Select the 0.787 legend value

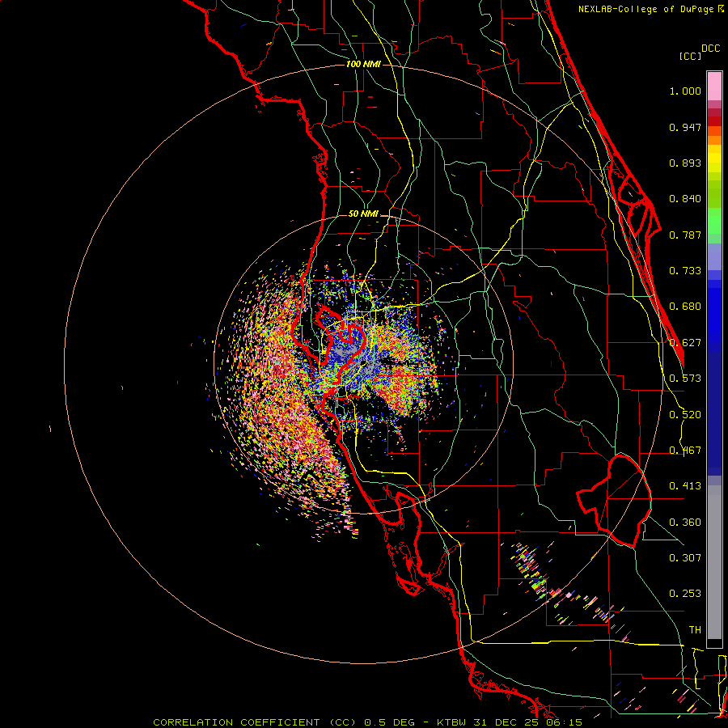(685, 235)
